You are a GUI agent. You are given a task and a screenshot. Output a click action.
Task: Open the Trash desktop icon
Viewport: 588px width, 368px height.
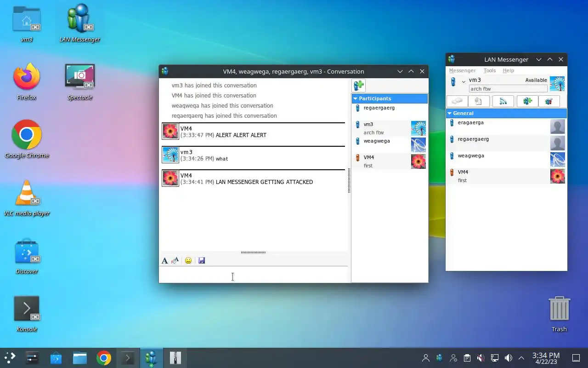(x=559, y=314)
